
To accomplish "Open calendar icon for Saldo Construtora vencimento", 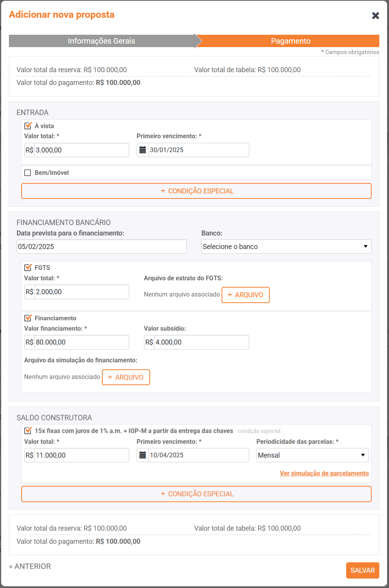I will (143, 455).
